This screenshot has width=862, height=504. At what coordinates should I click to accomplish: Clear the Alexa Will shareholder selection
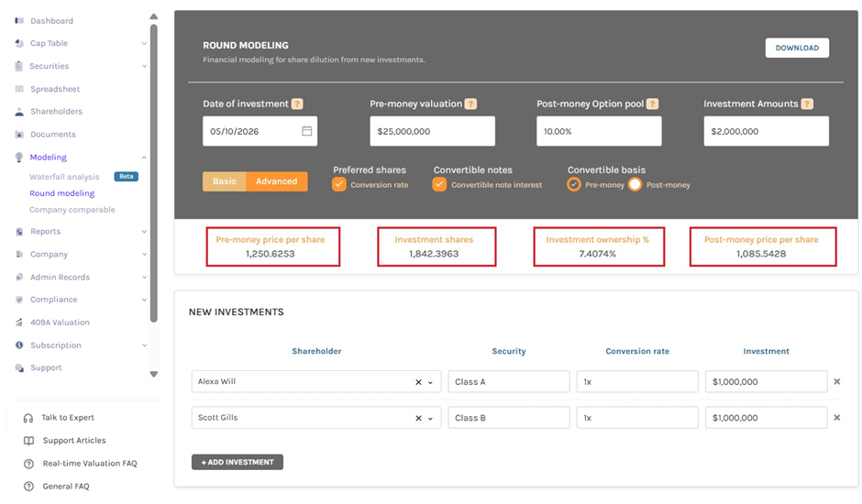tap(418, 382)
